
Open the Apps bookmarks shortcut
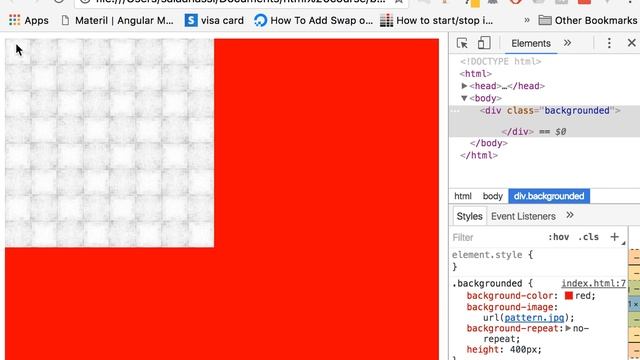click(29, 20)
